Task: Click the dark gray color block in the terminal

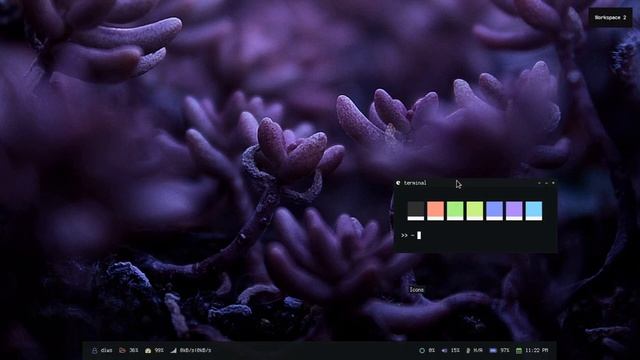Action: click(416, 211)
